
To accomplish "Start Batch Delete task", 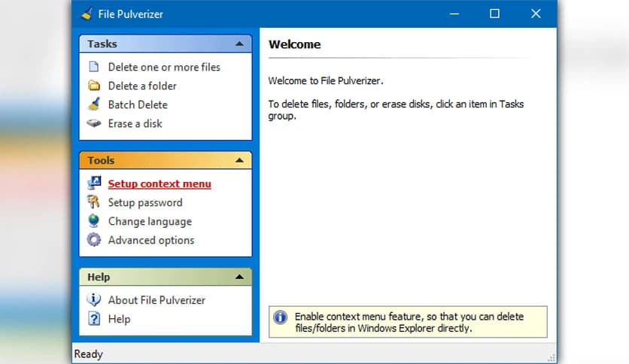I will click(138, 105).
